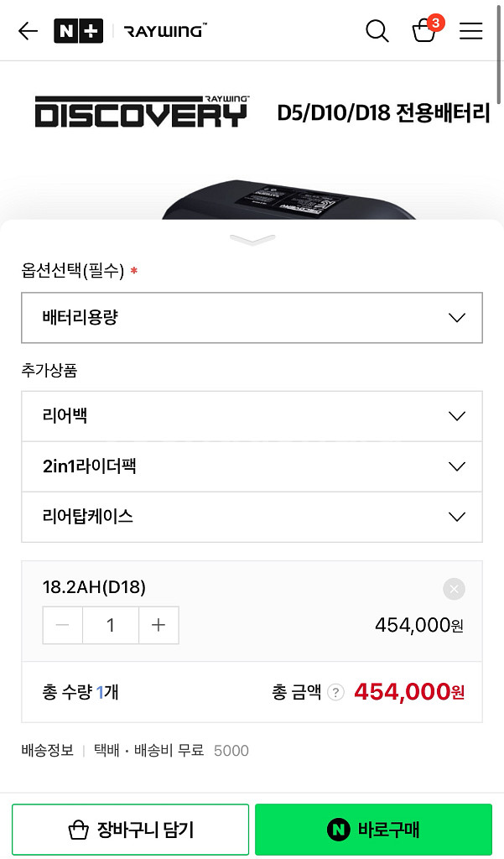Expand the 리어탑케이스 dropdown

(x=252, y=518)
